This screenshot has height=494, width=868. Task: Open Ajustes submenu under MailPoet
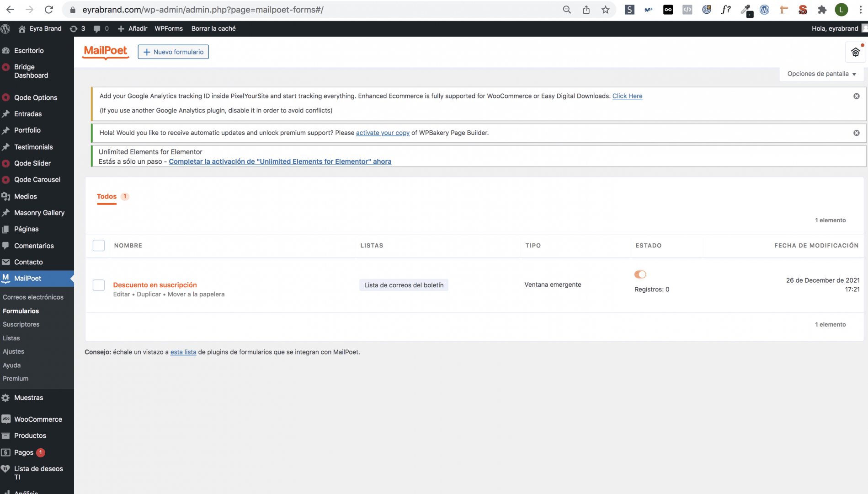(13, 351)
